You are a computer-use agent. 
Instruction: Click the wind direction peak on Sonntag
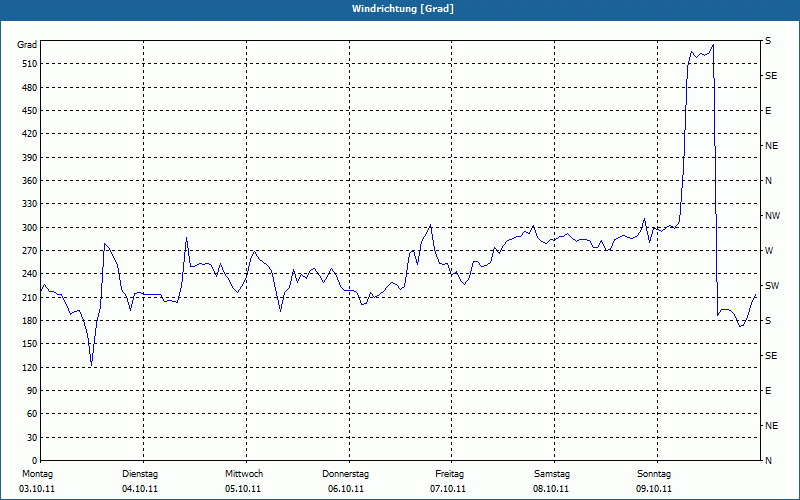(713, 45)
